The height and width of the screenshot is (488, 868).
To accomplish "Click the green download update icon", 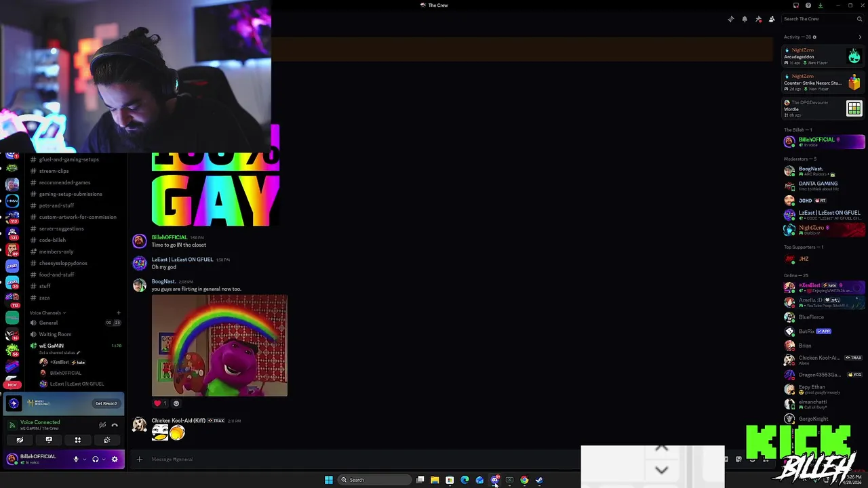I will [x=820, y=5].
